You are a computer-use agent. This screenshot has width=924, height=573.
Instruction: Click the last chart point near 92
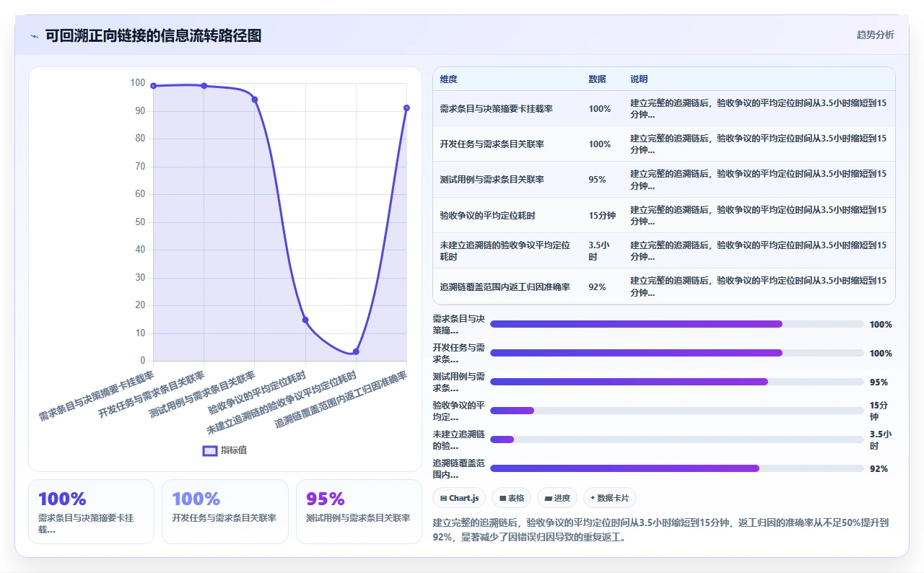tap(406, 108)
